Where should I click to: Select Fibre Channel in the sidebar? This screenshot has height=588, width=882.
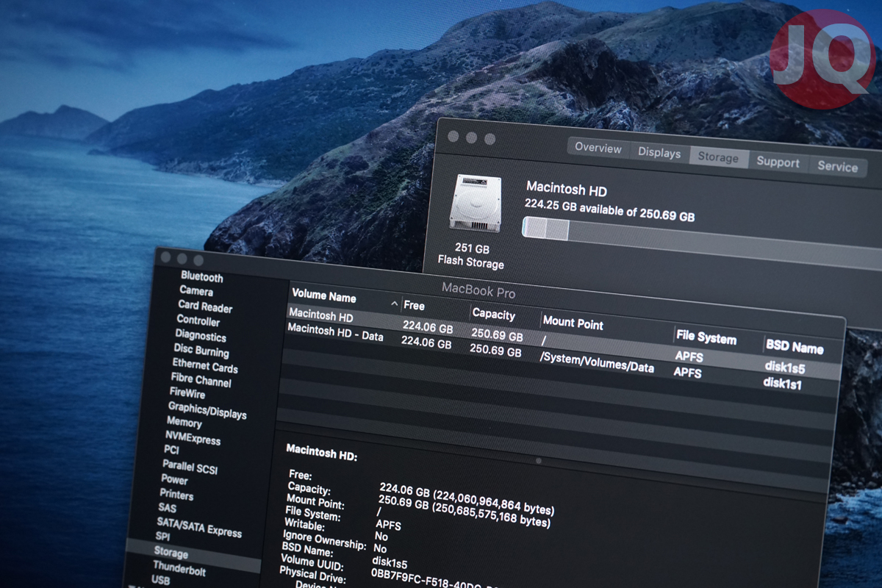coord(201,380)
